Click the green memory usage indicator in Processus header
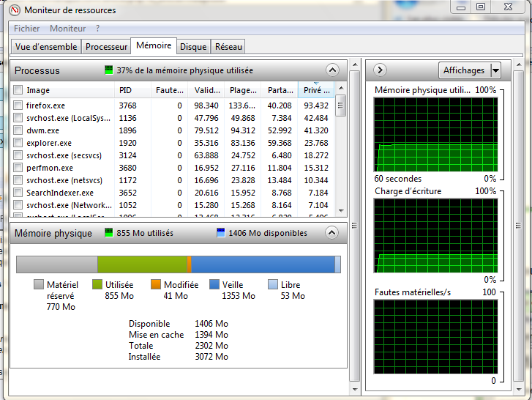532x400 pixels. 108,70
